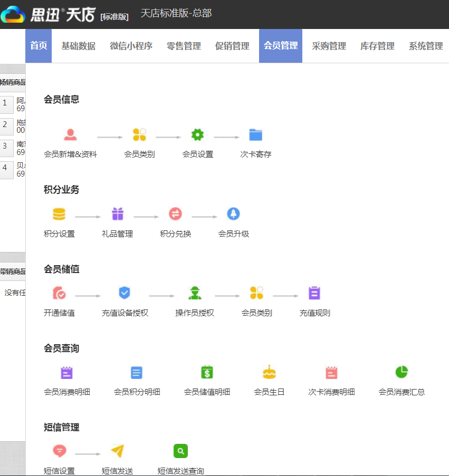Image resolution: width=449 pixels, height=476 pixels.
Task: Open 充值规则 clipboard icon
Action: (x=314, y=293)
